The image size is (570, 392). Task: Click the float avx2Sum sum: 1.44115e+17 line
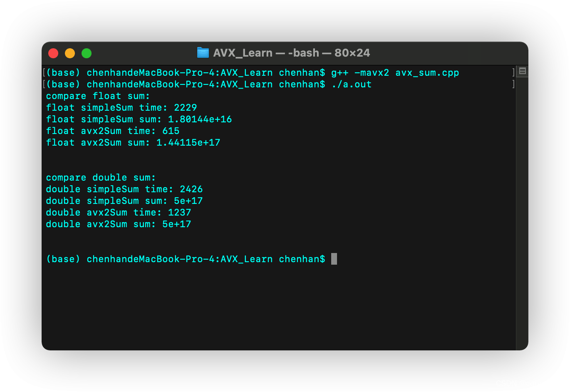point(133,143)
